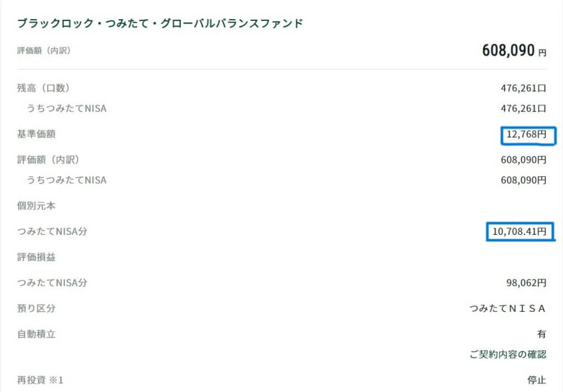Click the 自動積立 label

[36, 334]
